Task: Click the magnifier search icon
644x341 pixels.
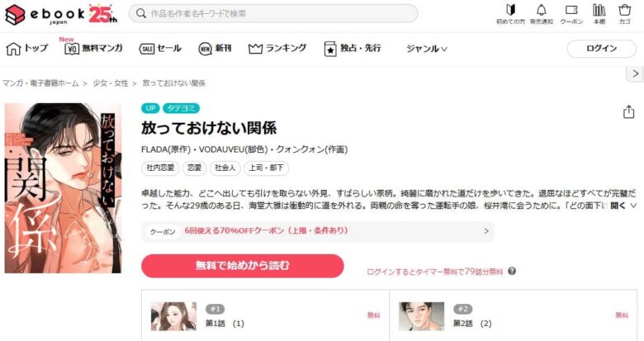Action: click(141, 13)
